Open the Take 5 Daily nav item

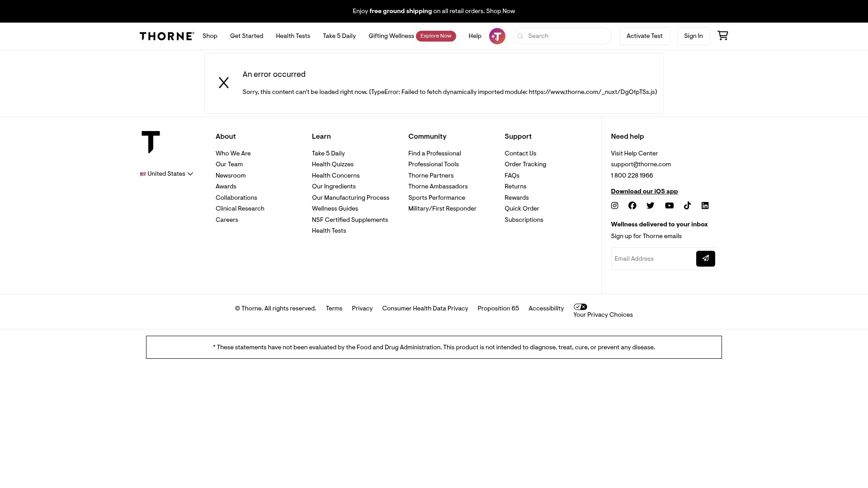pyautogui.click(x=339, y=36)
